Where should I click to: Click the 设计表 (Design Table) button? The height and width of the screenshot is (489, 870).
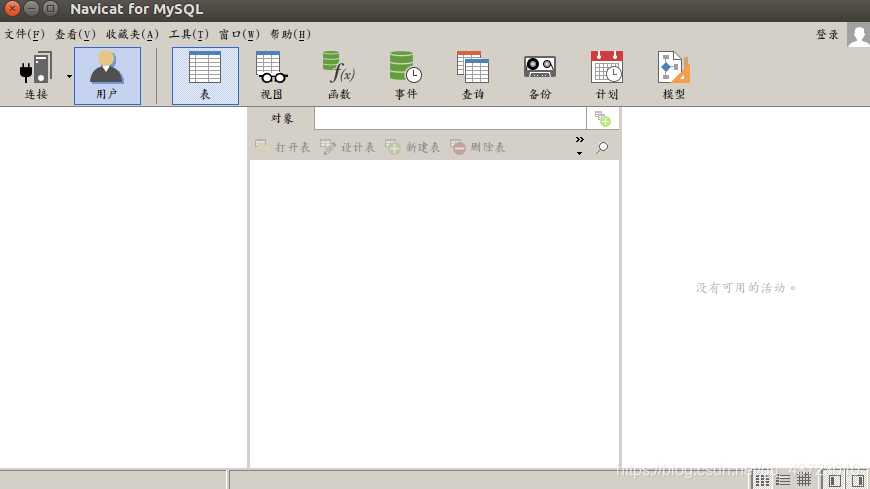tap(347, 147)
